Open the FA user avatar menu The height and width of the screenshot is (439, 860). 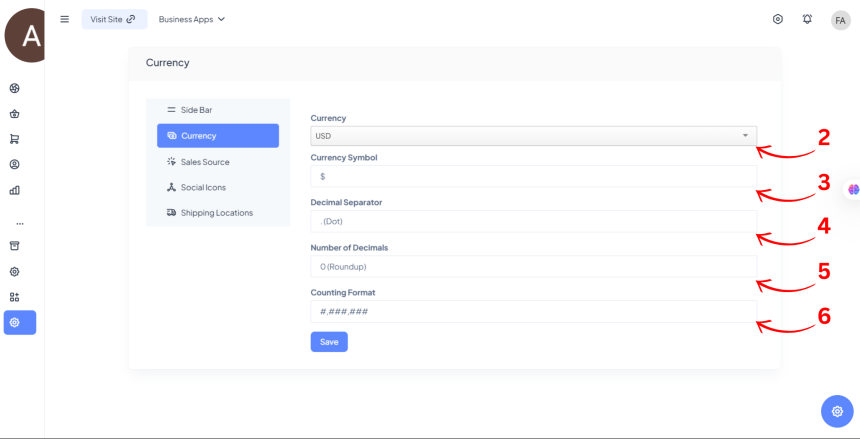point(840,20)
